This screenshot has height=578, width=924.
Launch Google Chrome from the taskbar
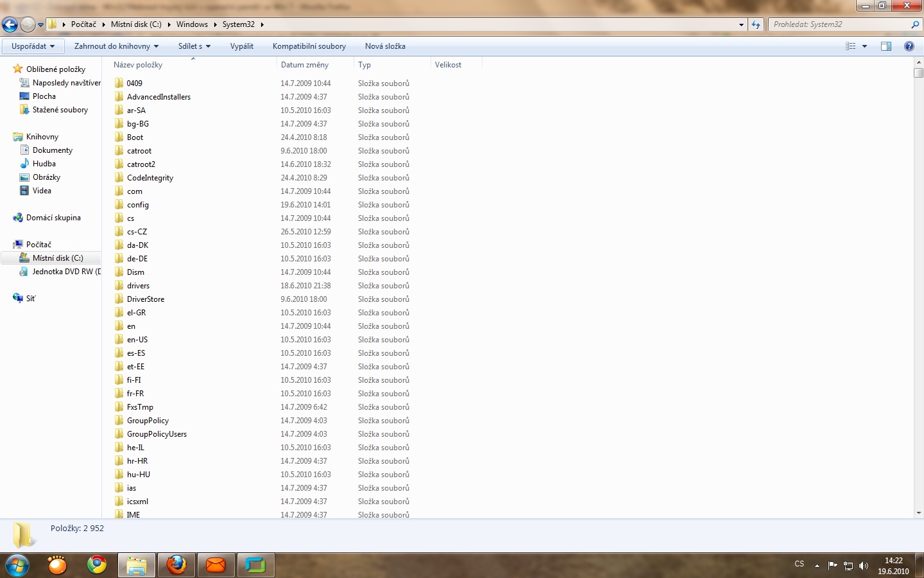pos(97,565)
